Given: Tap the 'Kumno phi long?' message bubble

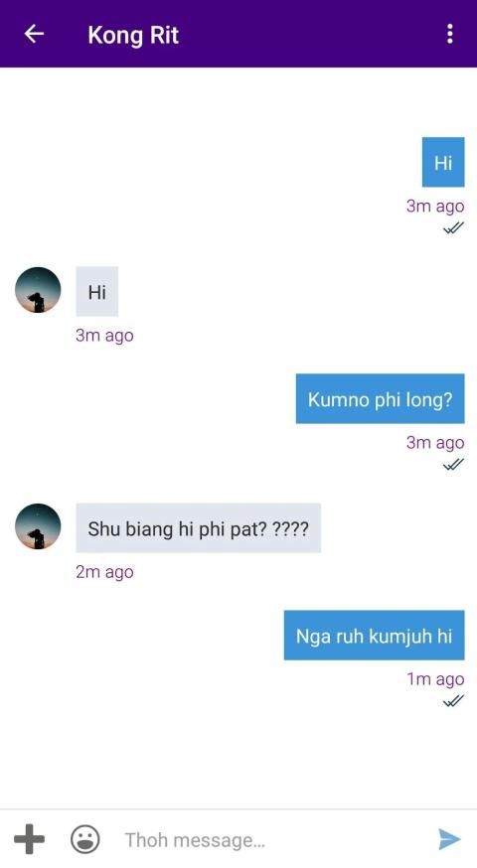Looking at the screenshot, I should click(x=380, y=398).
